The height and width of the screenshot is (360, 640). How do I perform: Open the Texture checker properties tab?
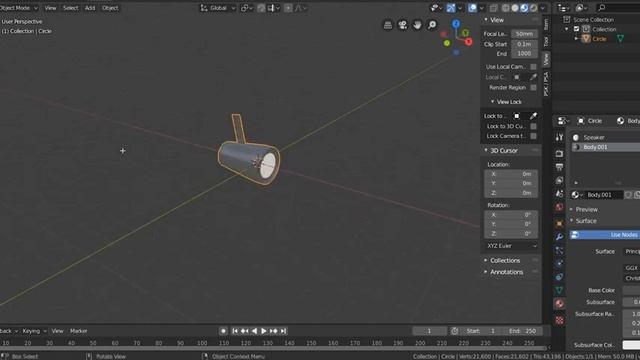(559, 320)
